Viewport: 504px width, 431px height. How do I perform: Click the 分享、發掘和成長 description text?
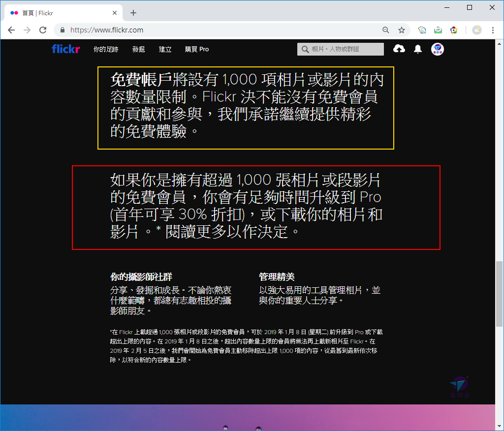pyautogui.click(x=171, y=301)
